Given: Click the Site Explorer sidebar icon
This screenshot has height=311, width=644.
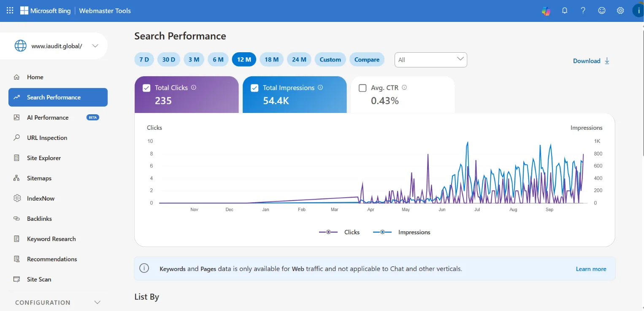Looking at the screenshot, I should (16, 158).
